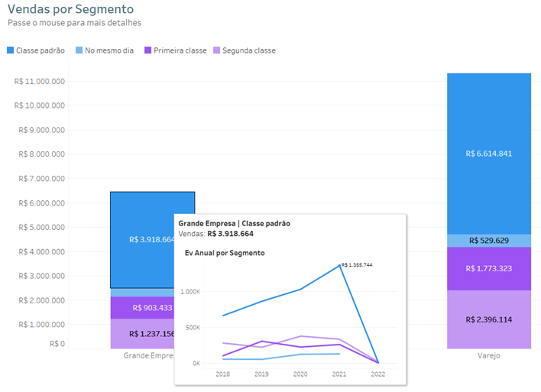Viewport: 541px width, 392px height.
Task: Click the tooltip heading Grande Empresa | Classe padrão
Action: click(x=235, y=223)
